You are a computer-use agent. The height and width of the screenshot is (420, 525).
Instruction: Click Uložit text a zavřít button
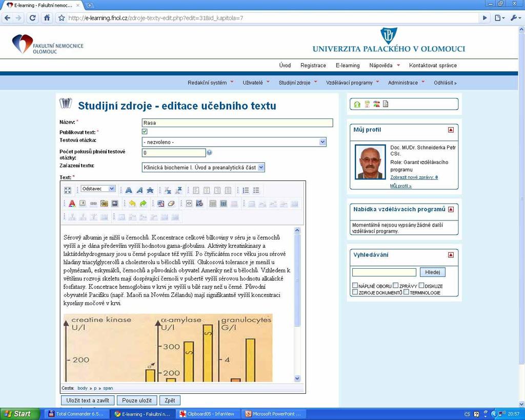88,400
